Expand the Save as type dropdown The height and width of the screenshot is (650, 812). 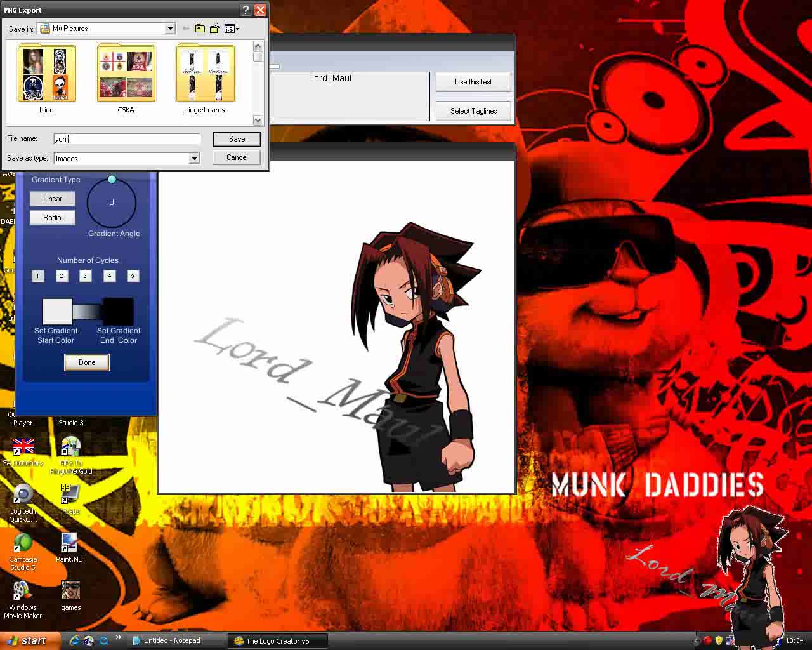pyautogui.click(x=194, y=159)
